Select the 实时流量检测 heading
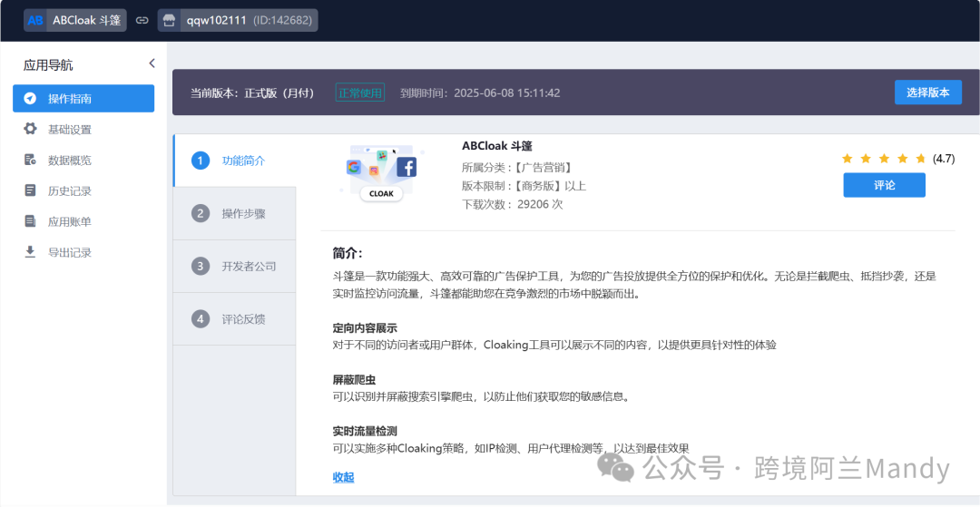Screen dimensions: 980x507 coord(365,431)
